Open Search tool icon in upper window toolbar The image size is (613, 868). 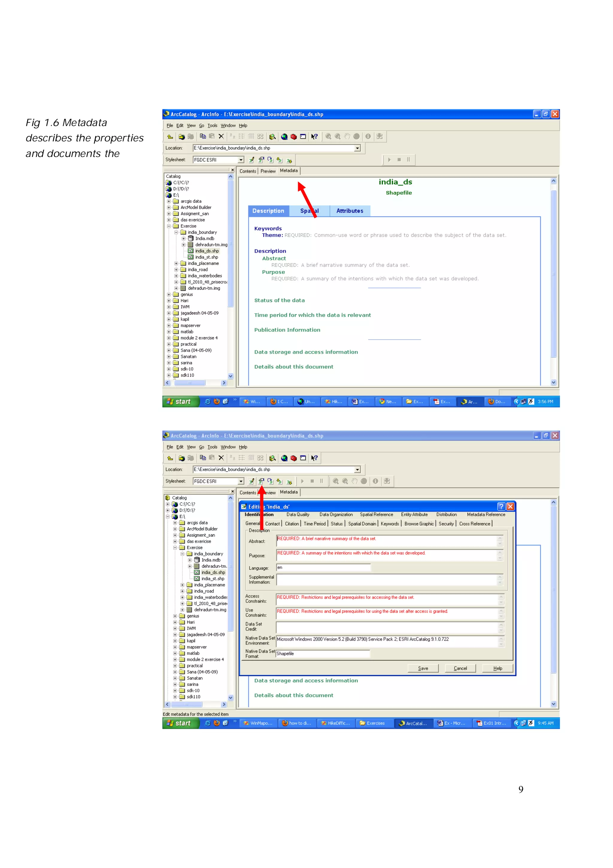pyautogui.click(x=272, y=137)
